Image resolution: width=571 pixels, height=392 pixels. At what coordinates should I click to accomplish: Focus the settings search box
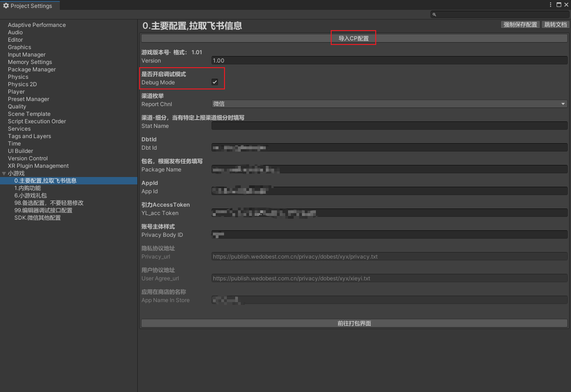501,15
